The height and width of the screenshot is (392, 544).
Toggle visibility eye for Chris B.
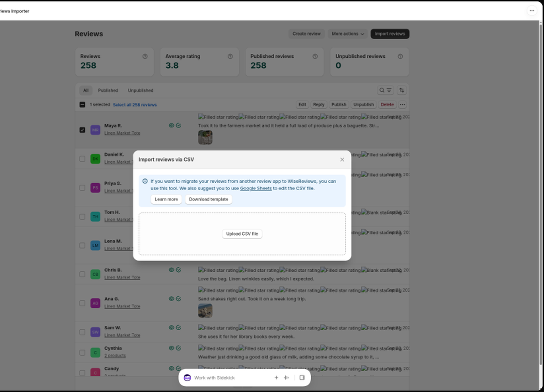pos(171,270)
